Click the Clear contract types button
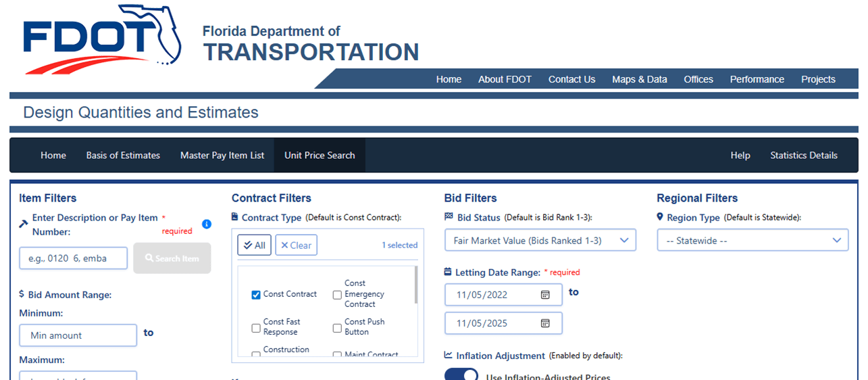 [x=296, y=245]
